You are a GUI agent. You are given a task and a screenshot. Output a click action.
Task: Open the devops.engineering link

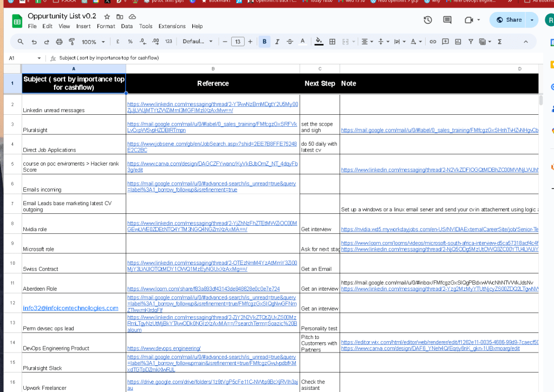(164, 349)
